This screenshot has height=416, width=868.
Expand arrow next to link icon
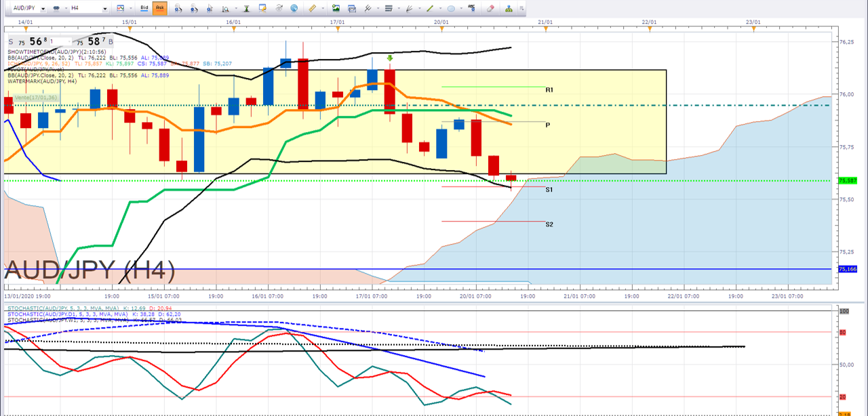click(66, 8)
